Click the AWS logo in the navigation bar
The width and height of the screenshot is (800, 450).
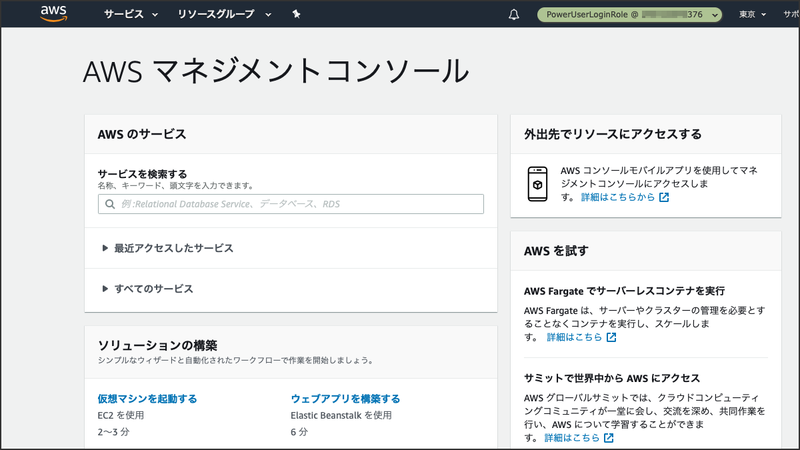(x=54, y=14)
